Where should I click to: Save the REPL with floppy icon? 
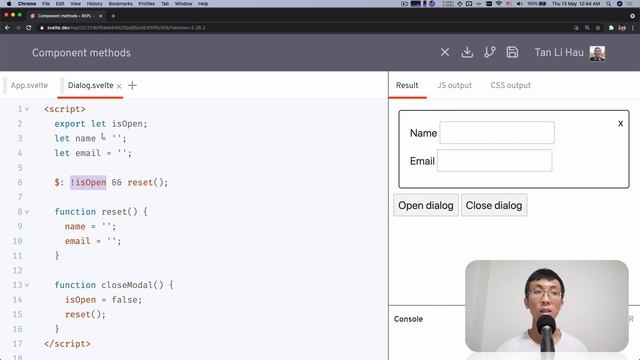(x=512, y=52)
